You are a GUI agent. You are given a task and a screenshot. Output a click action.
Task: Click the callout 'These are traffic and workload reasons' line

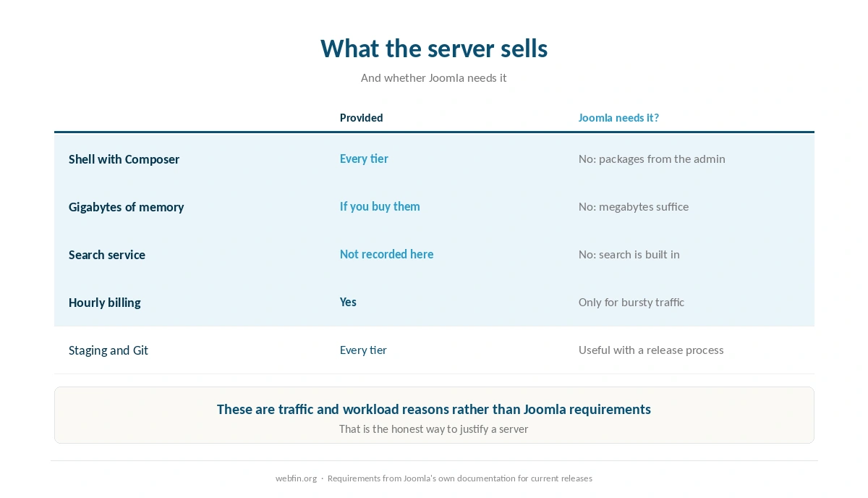[434, 409]
